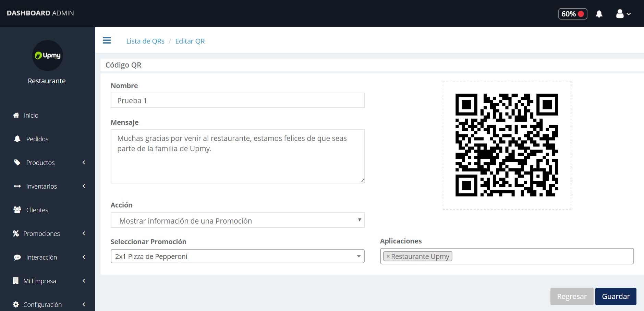Image resolution: width=644 pixels, height=311 pixels.
Task: Click the tag icon beside Productos
Action: pyautogui.click(x=17, y=163)
